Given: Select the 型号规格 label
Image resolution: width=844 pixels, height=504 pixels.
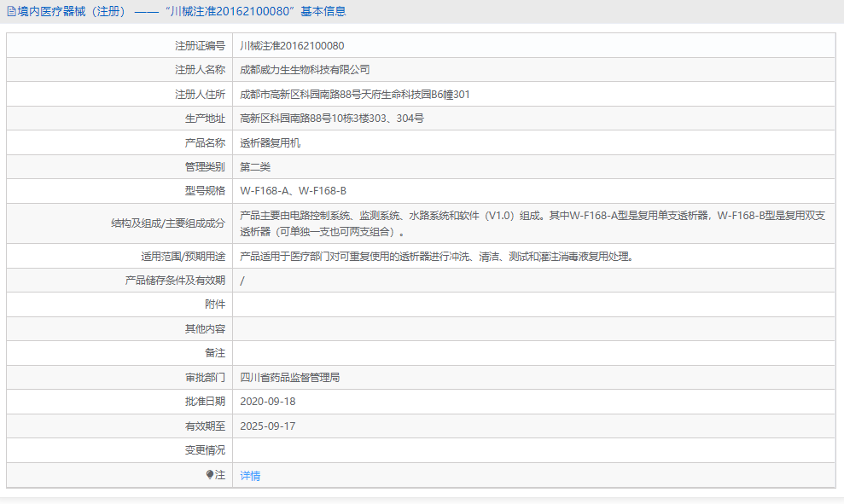Looking at the screenshot, I should click(x=205, y=191).
